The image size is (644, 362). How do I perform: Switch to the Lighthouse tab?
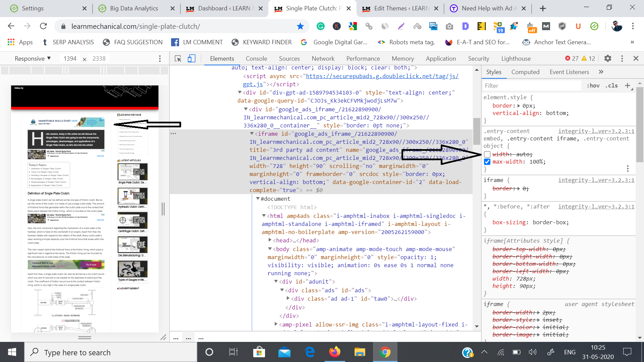coord(516,59)
